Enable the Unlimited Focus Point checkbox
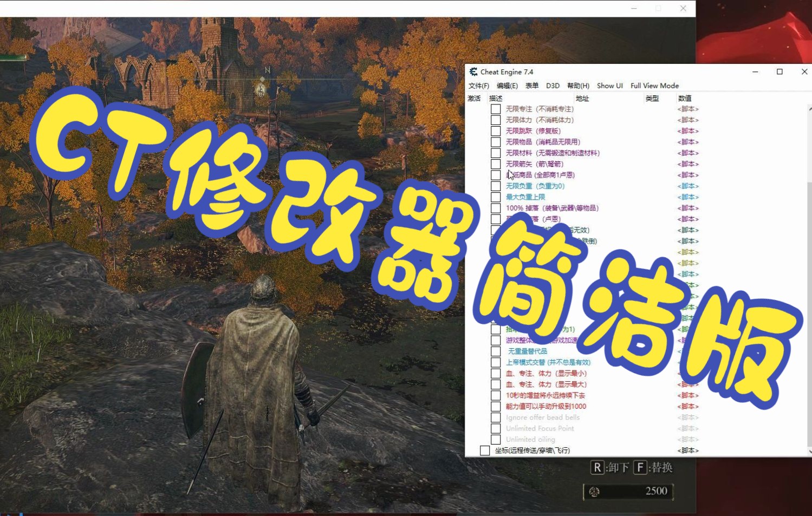Viewport: 812px width, 516px height. [496, 428]
